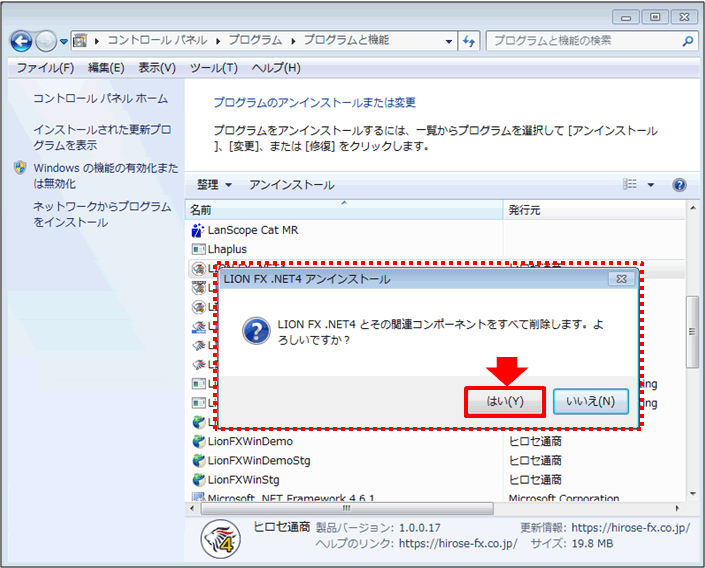Click Microsoft Corporation publisher cell
The width and height of the screenshot is (705, 568).
point(564,497)
